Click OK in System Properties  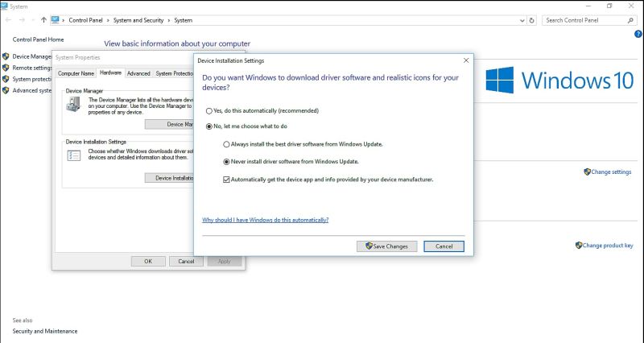pyautogui.click(x=148, y=261)
